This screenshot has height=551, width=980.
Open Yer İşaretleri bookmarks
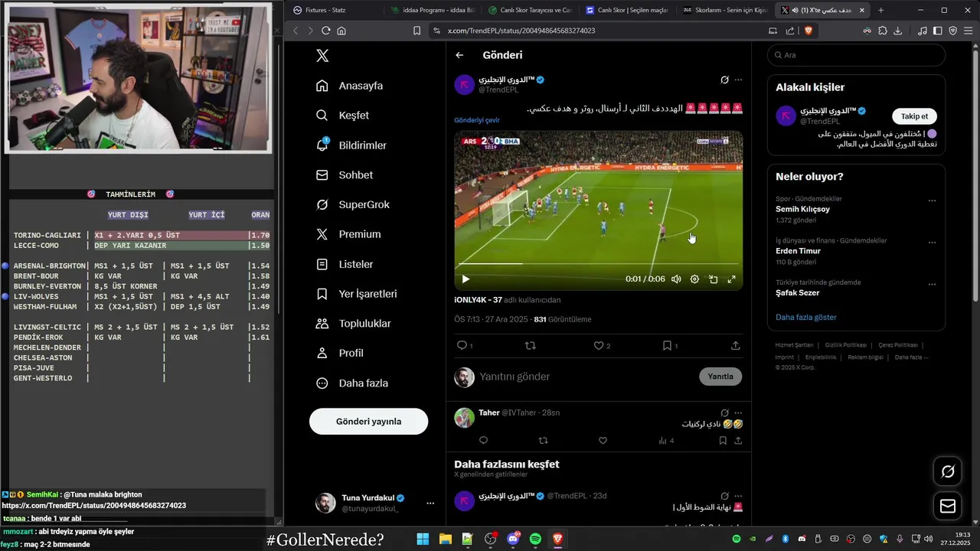point(357,294)
